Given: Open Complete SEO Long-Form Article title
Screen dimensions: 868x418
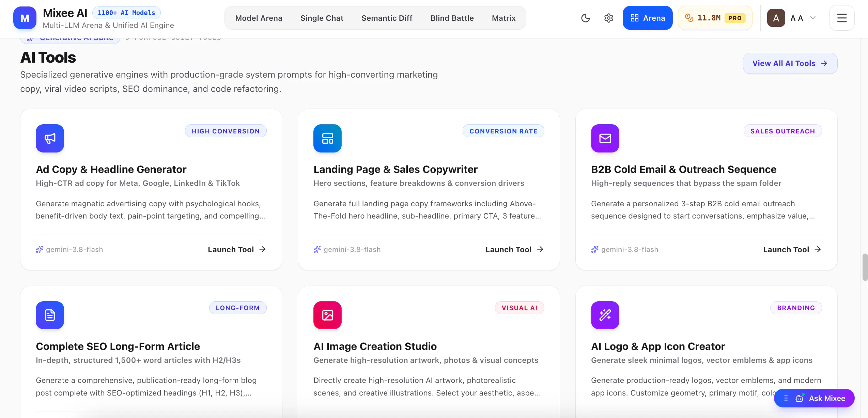Looking at the screenshot, I should [x=118, y=346].
